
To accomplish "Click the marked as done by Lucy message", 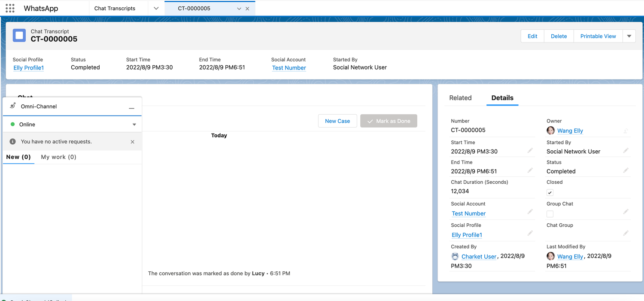I will pyautogui.click(x=219, y=273).
